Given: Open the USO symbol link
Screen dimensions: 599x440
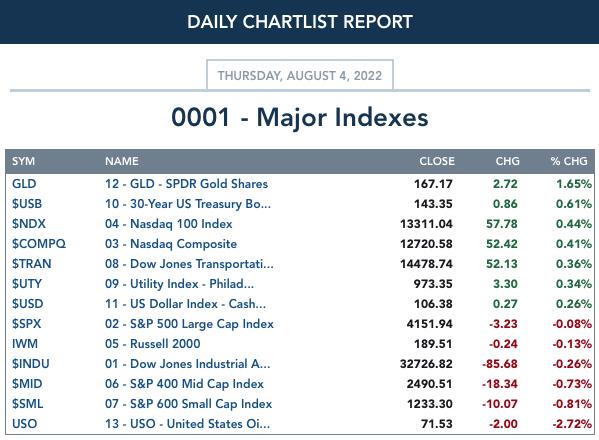Looking at the screenshot, I should [x=24, y=424].
